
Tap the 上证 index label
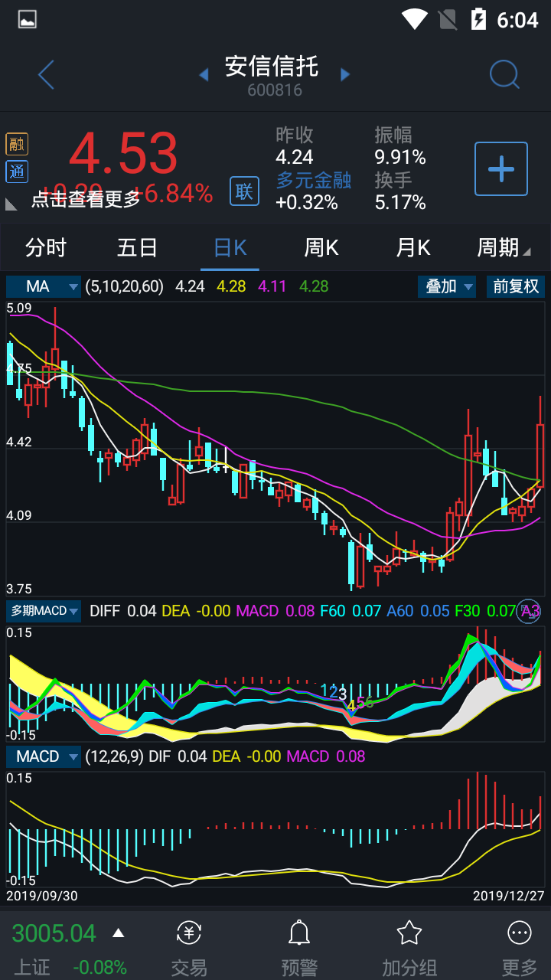coord(33,968)
